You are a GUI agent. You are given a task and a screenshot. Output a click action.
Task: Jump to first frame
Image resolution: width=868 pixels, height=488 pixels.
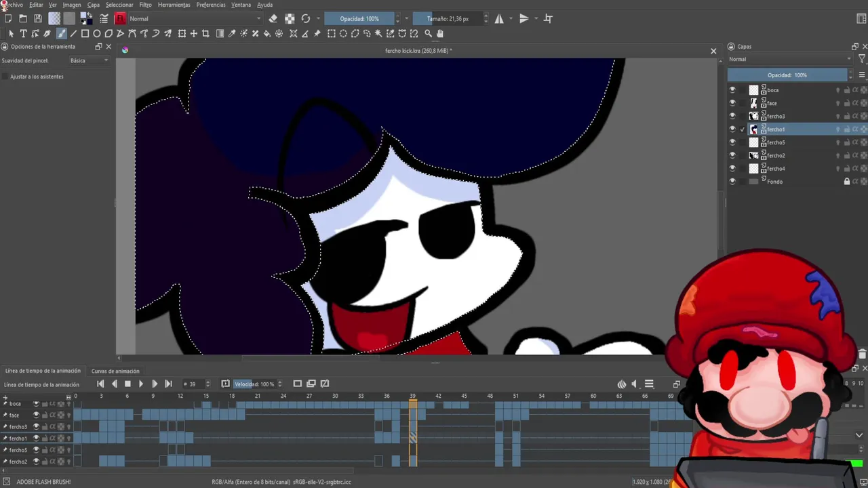(100, 384)
